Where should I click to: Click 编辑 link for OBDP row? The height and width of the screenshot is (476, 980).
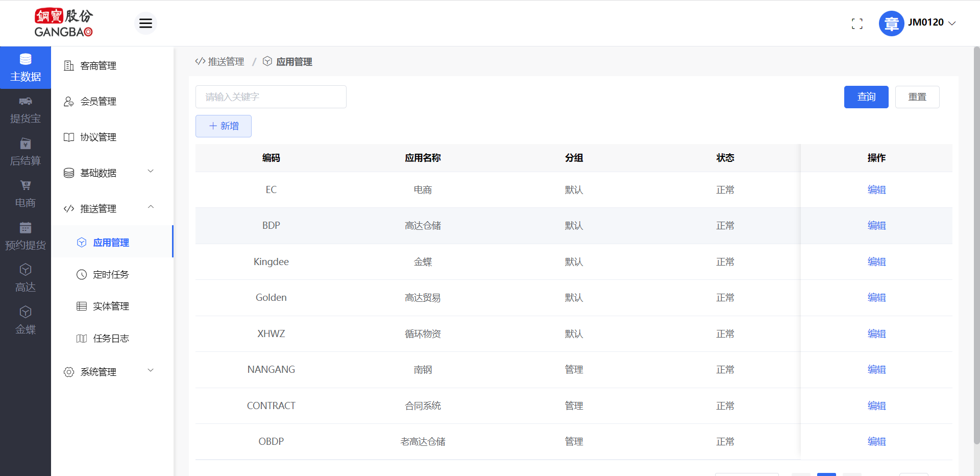pyautogui.click(x=876, y=441)
